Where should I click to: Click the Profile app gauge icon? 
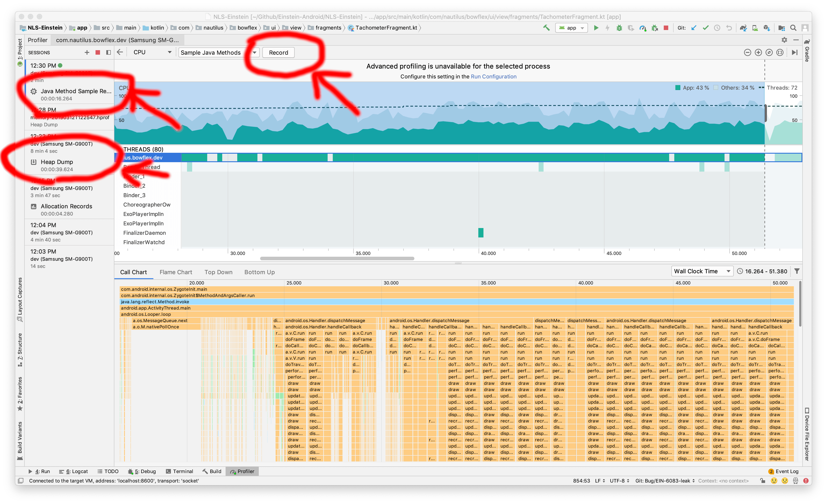coord(642,28)
